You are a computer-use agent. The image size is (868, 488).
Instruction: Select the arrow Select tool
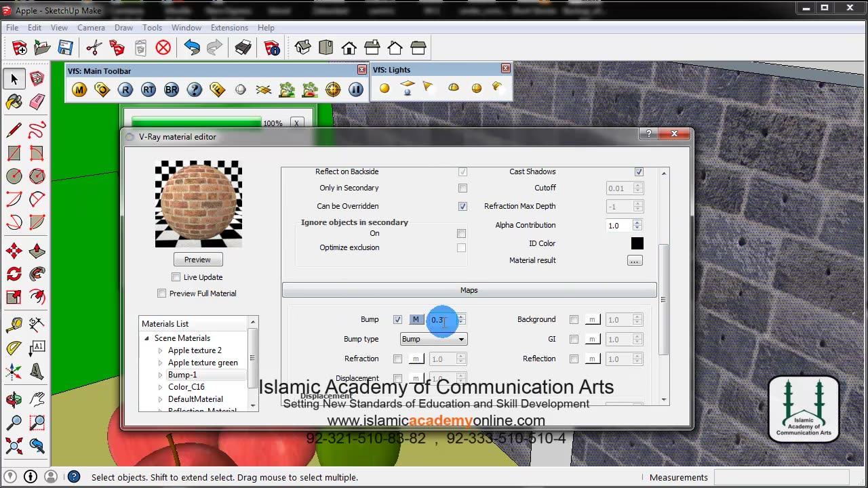coord(14,79)
